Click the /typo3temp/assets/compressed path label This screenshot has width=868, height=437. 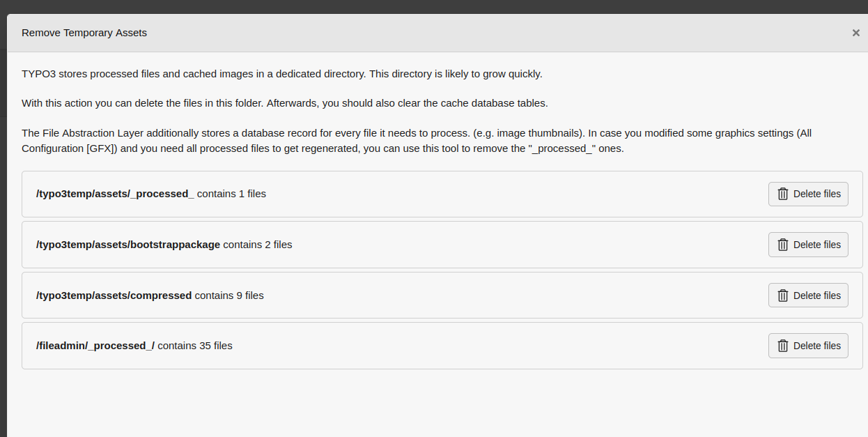114,296
